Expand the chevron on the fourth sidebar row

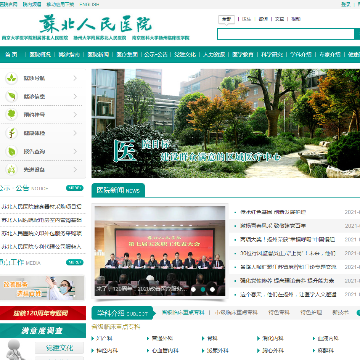click(x=75, y=133)
